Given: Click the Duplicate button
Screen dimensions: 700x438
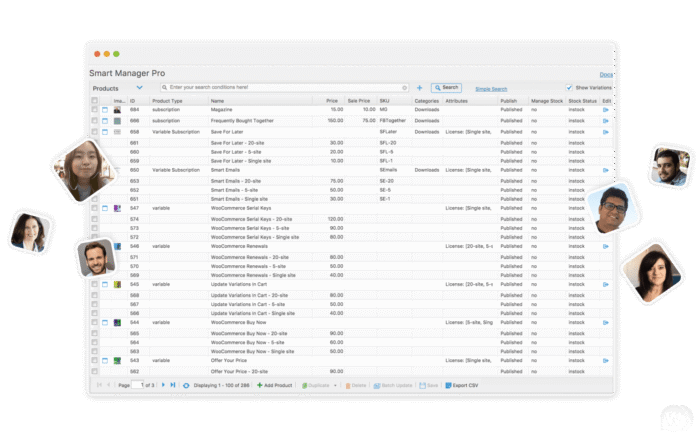Looking at the screenshot, I should 316,386.
